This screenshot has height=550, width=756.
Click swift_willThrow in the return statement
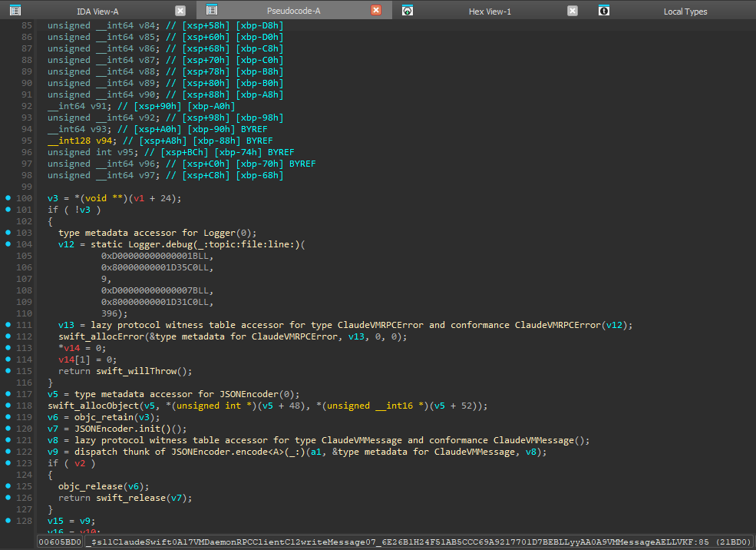[x=132, y=371]
